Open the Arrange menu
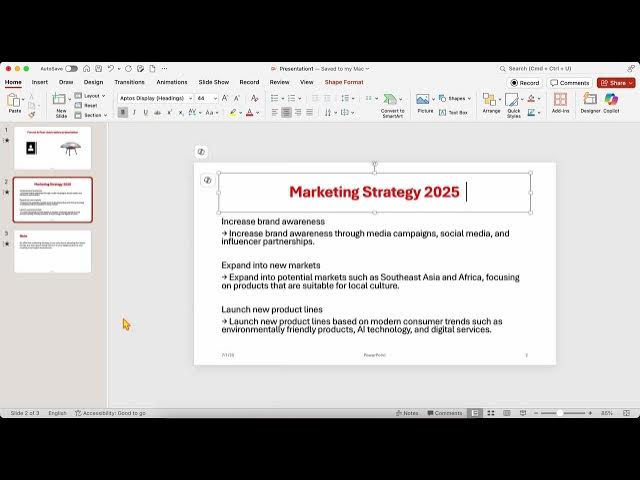The height and width of the screenshot is (480, 640). tap(491, 103)
